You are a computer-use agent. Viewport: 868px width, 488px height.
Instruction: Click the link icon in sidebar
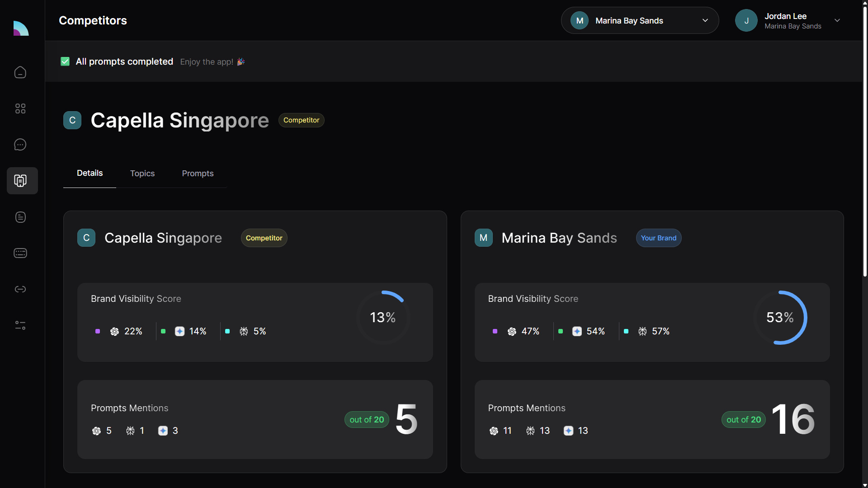pyautogui.click(x=20, y=289)
